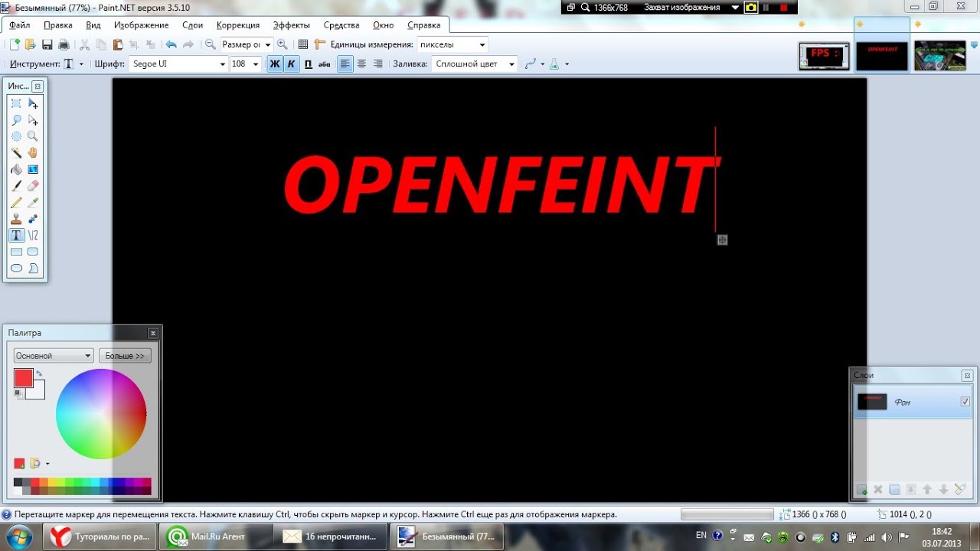Select the Move Selection tool

[x=33, y=120]
